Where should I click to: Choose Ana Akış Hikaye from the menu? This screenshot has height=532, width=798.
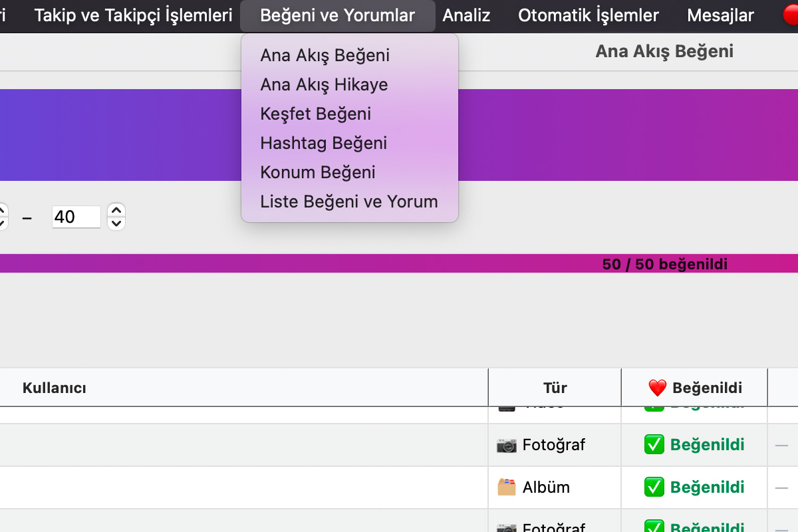click(x=324, y=84)
